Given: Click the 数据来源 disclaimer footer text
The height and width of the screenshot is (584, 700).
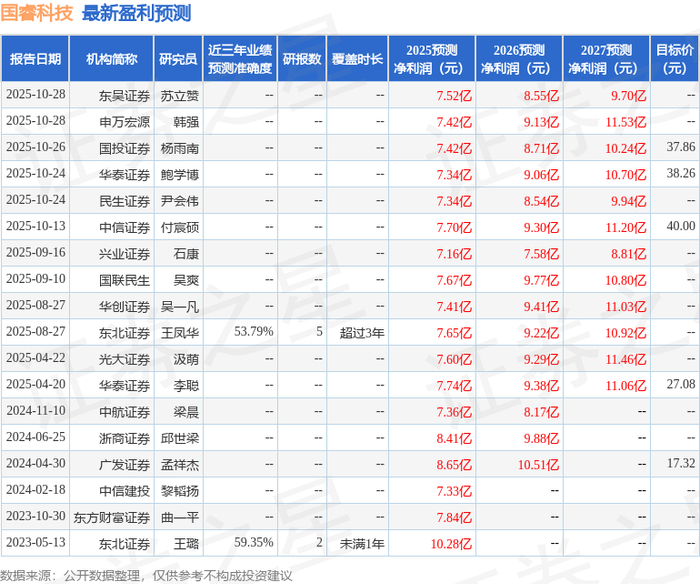Looking at the screenshot, I should (146, 576).
